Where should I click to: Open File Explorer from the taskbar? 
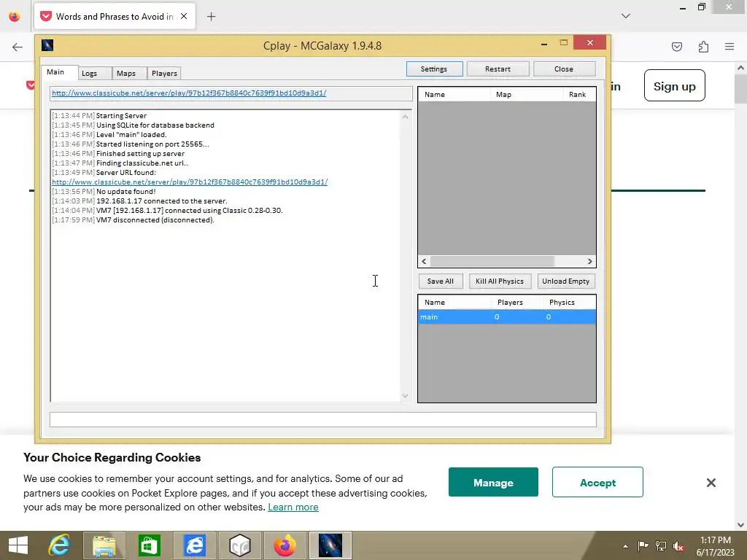104,545
